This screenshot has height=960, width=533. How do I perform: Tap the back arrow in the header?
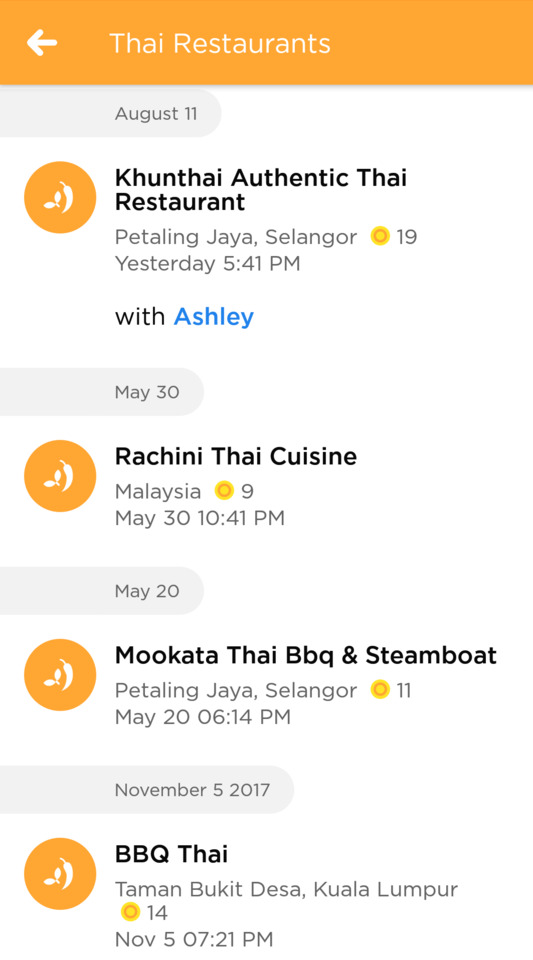(42, 43)
